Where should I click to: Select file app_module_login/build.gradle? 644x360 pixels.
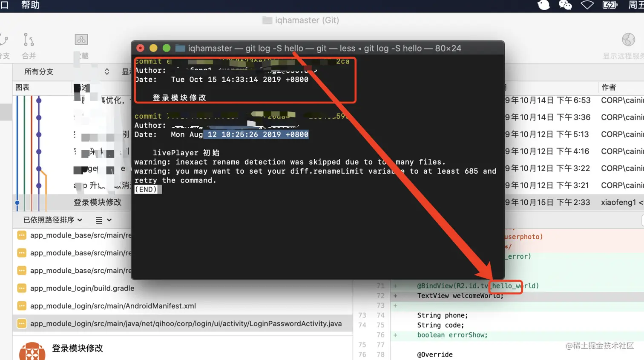point(82,288)
